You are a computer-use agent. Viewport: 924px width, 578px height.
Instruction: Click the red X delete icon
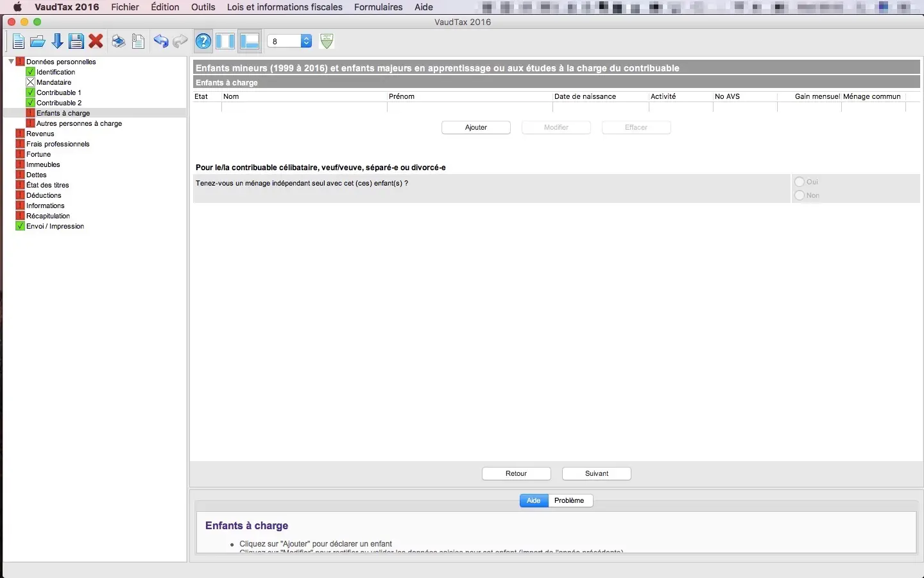pos(96,42)
